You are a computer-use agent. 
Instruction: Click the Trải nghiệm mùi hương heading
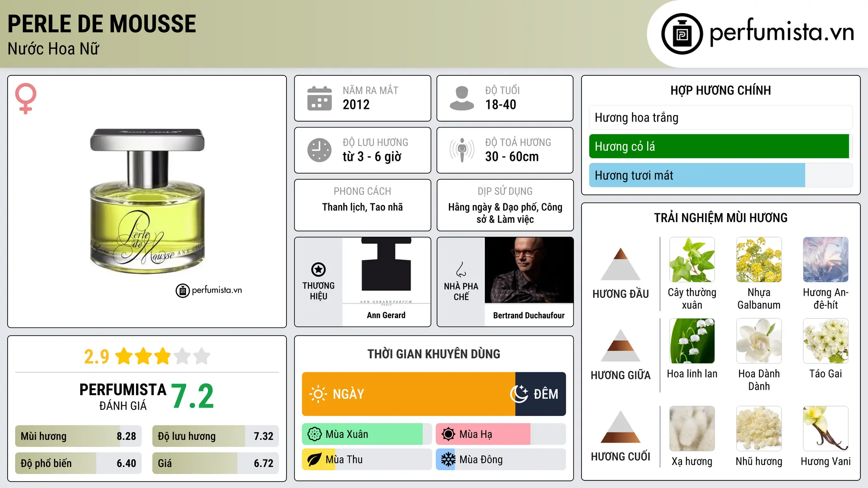[x=721, y=218]
